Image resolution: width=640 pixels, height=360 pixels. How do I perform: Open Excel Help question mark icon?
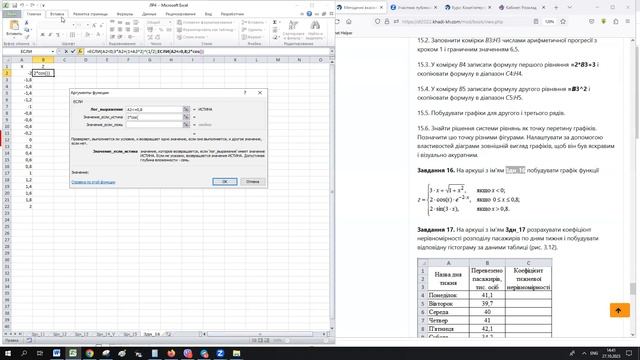coord(309,14)
